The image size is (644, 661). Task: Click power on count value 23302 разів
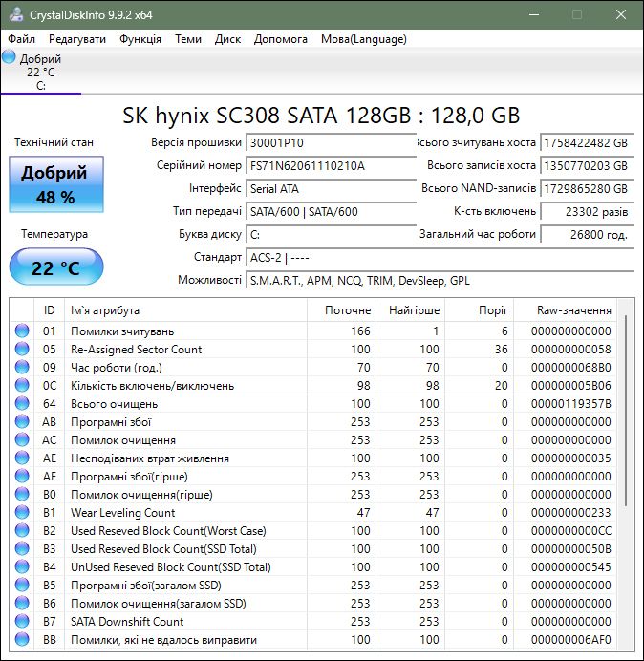point(587,211)
